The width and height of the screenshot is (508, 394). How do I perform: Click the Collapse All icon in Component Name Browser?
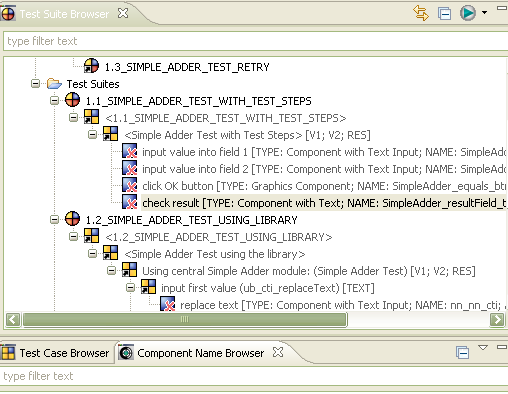point(462,352)
